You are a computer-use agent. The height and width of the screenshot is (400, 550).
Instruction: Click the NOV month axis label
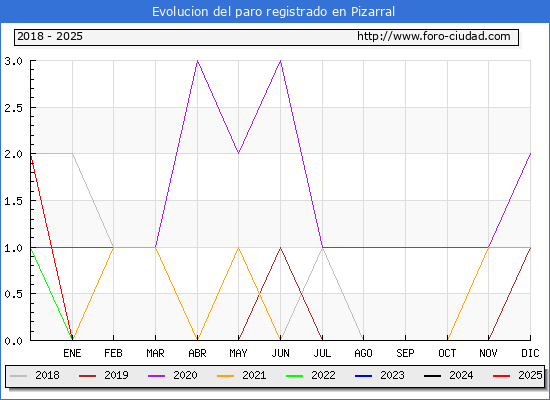coord(489,353)
